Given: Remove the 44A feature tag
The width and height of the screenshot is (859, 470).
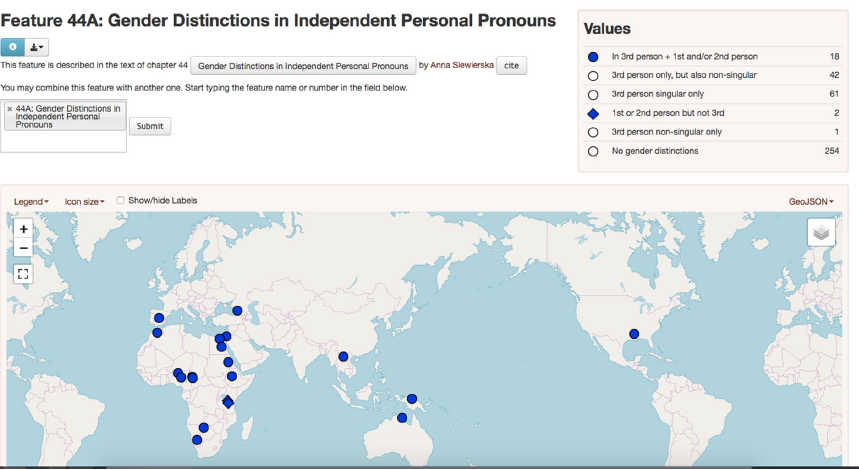Looking at the screenshot, I should tap(9, 108).
